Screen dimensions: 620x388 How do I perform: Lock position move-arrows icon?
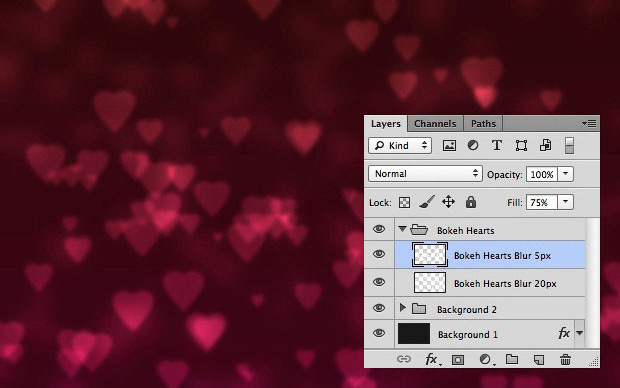click(448, 202)
